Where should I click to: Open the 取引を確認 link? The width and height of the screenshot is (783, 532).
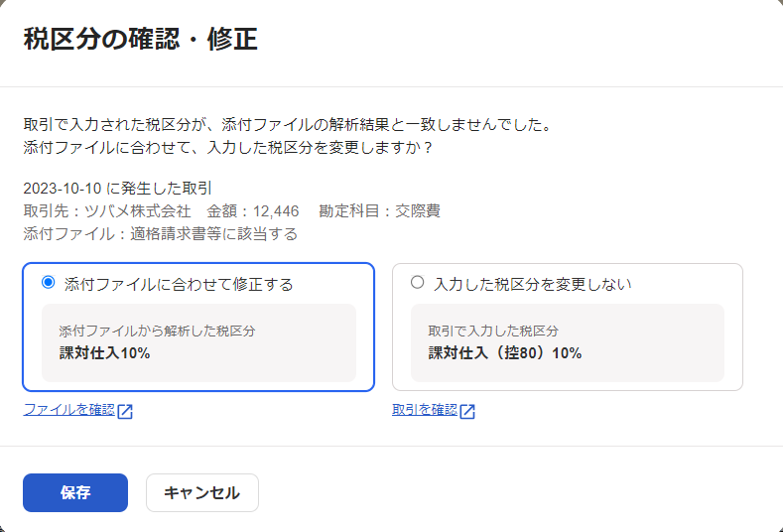[425, 410]
